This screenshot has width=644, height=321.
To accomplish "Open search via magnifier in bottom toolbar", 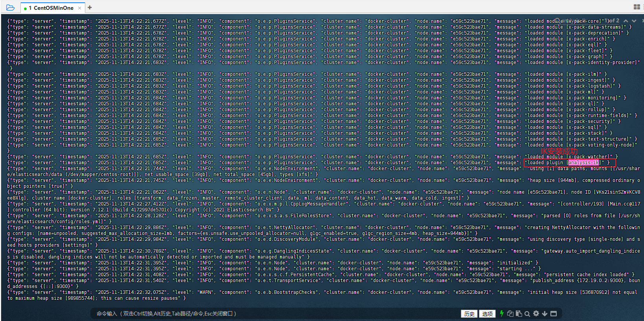I will [x=527, y=314].
